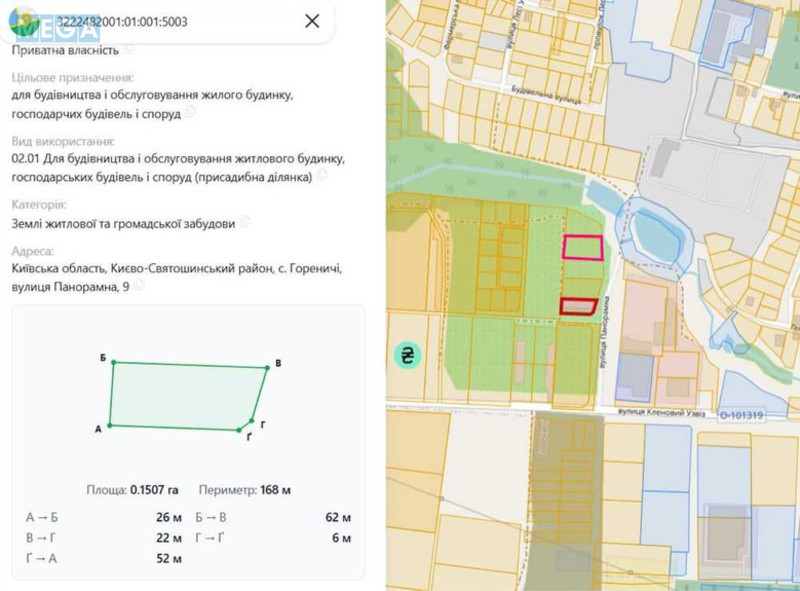Image resolution: width=800 pixels, height=591 pixels.
Task: Click side length 'Б → В' 62 м
Action: coord(273,518)
